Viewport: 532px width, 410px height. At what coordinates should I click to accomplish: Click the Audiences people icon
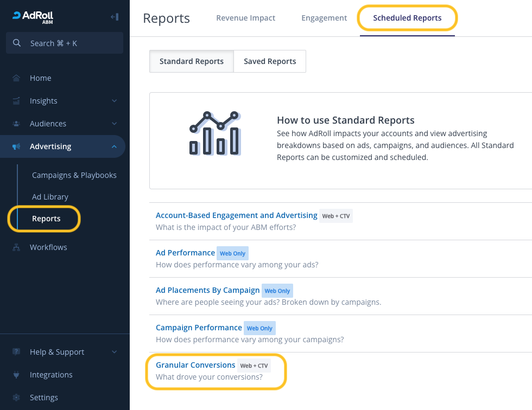point(17,124)
